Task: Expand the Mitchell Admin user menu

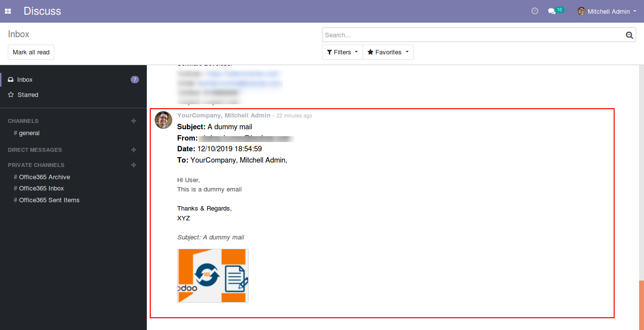Action: pos(607,11)
